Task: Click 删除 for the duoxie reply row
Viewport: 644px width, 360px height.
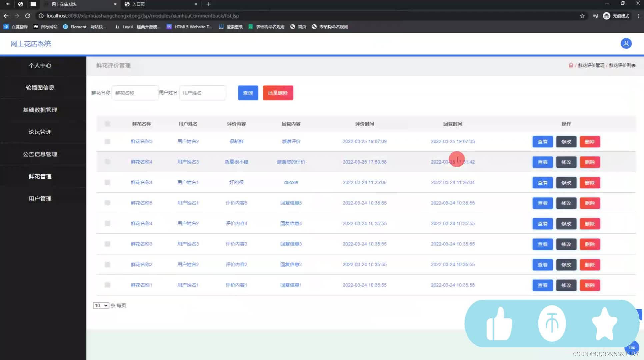Action: [590, 183]
